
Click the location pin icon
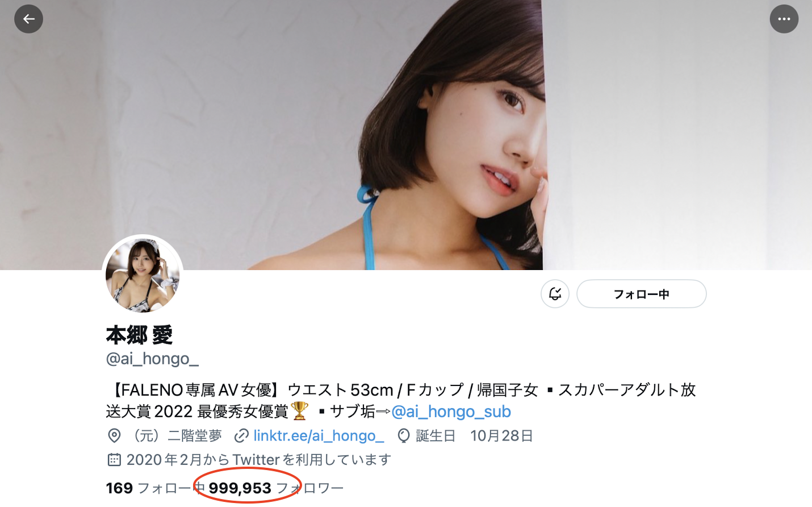pos(114,435)
